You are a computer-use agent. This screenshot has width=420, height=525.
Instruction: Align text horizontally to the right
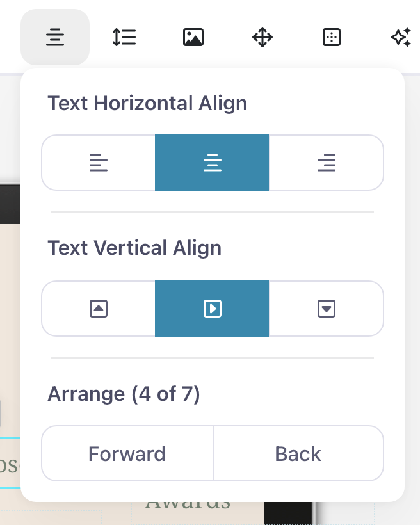click(x=326, y=163)
